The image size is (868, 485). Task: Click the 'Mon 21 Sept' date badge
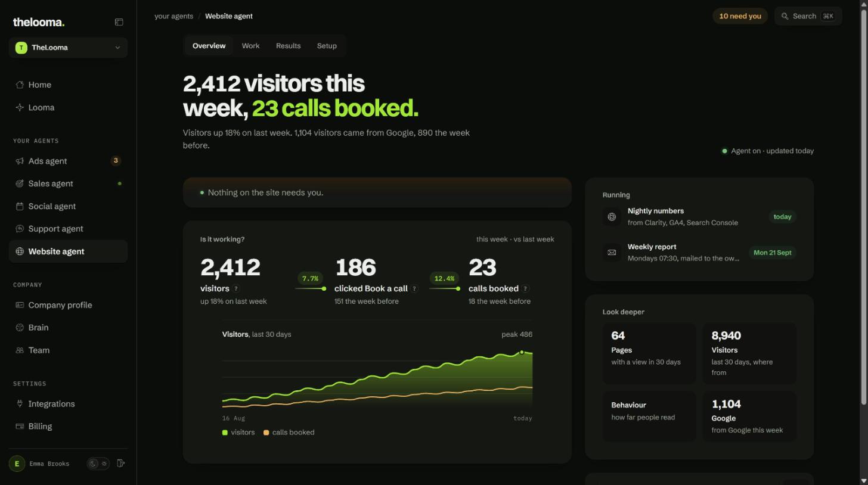[x=772, y=253]
